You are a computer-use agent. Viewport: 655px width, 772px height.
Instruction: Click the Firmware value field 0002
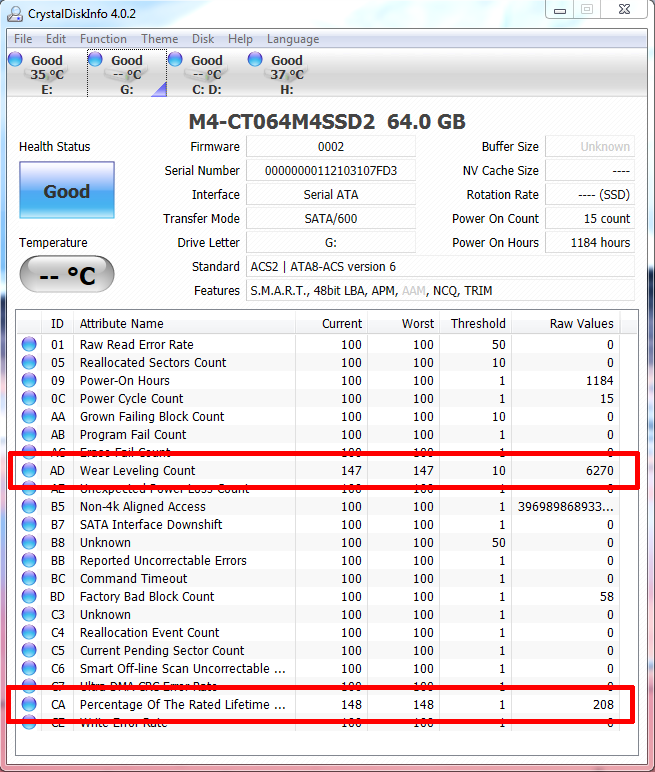pos(331,147)
